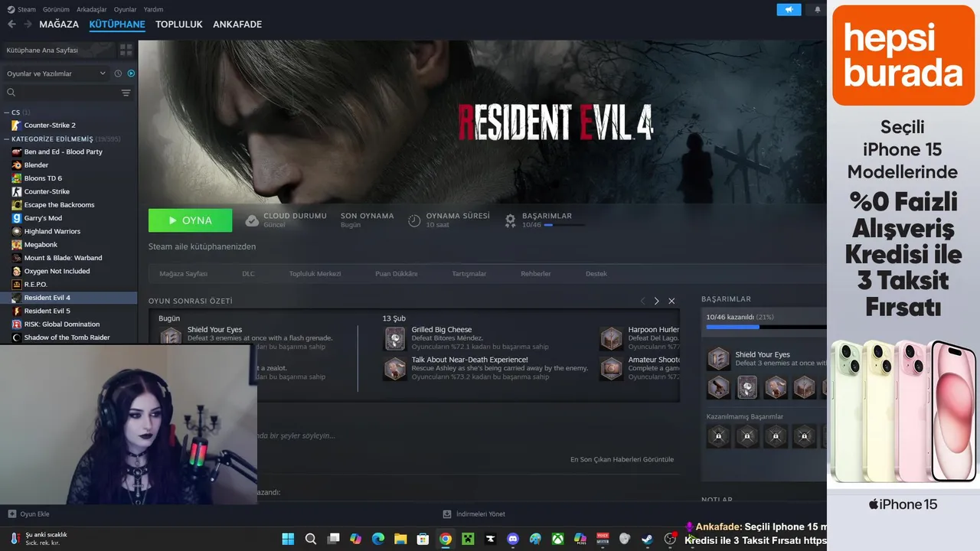Toggle the ready-to-play filter icon
This screenshot has height=551, width=980.
pyautogui.click(x=131, y=73)
